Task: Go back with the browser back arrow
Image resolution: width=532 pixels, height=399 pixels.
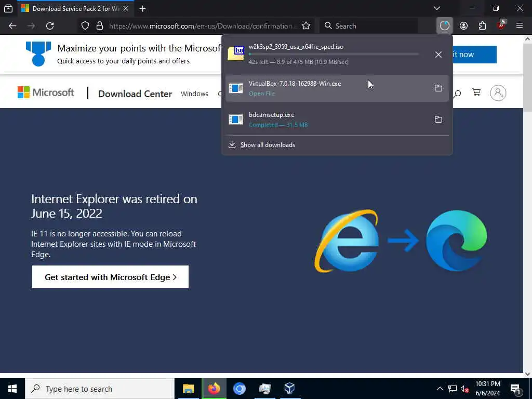Action: 12,26
